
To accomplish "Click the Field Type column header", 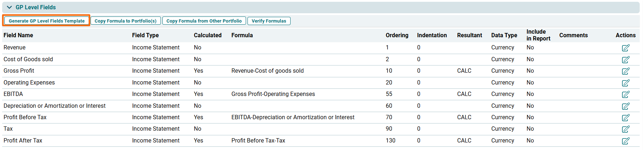I will (x=145, y=35).
